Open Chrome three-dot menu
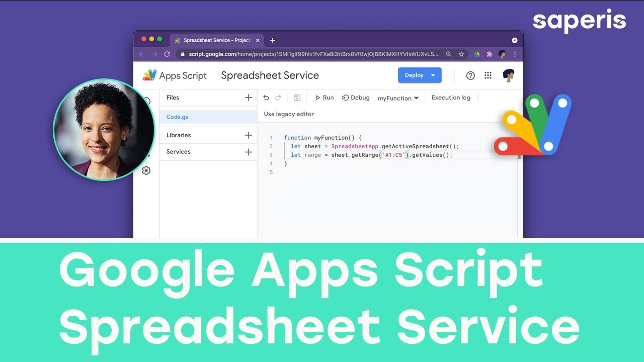The width and height of the screenshot is (644, 362). (515, 54)
